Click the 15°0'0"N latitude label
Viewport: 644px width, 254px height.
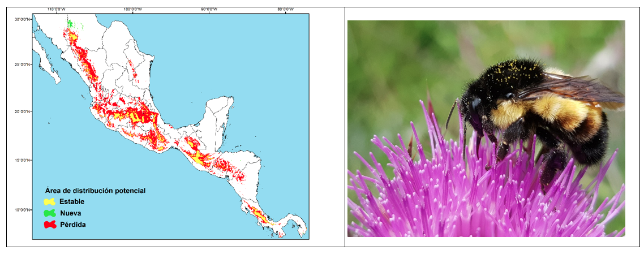coord(23,160)
